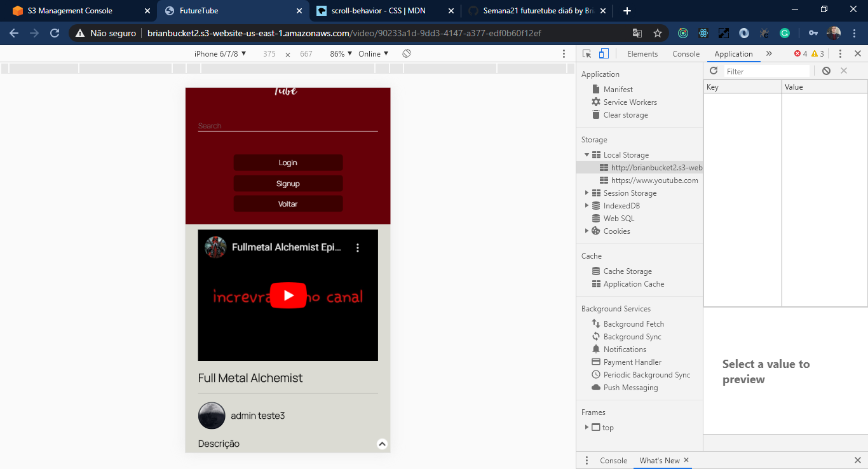Click the translate page icon in address bar
Image resolution: width=868 pixels, height=469 pixels.
pos(637,33)
